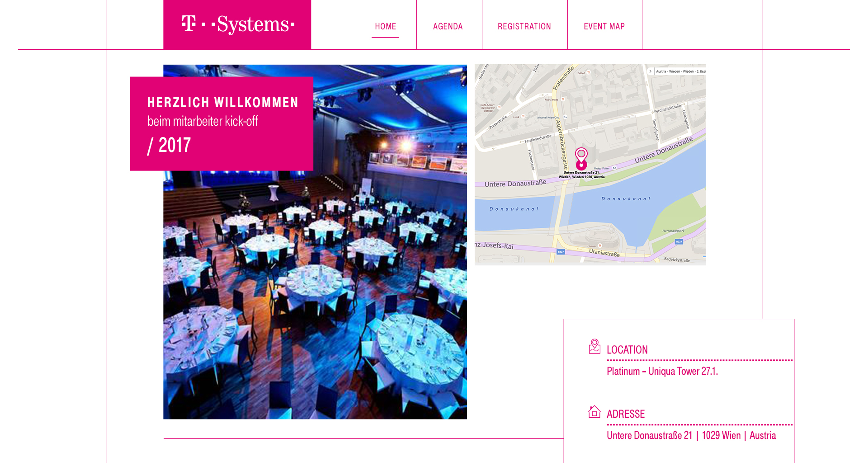Switch to the EVENT MAP page
The image size is (868, 463).
604,26
